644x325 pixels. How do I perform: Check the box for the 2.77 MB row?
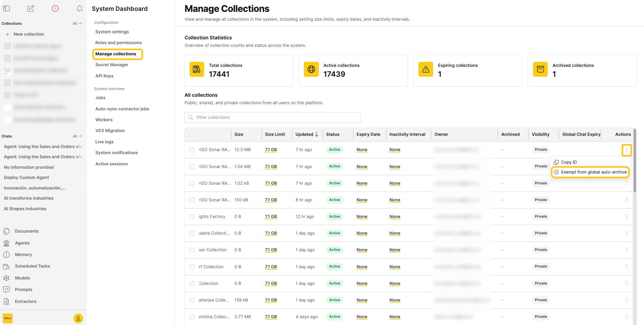tap(192, 317)
